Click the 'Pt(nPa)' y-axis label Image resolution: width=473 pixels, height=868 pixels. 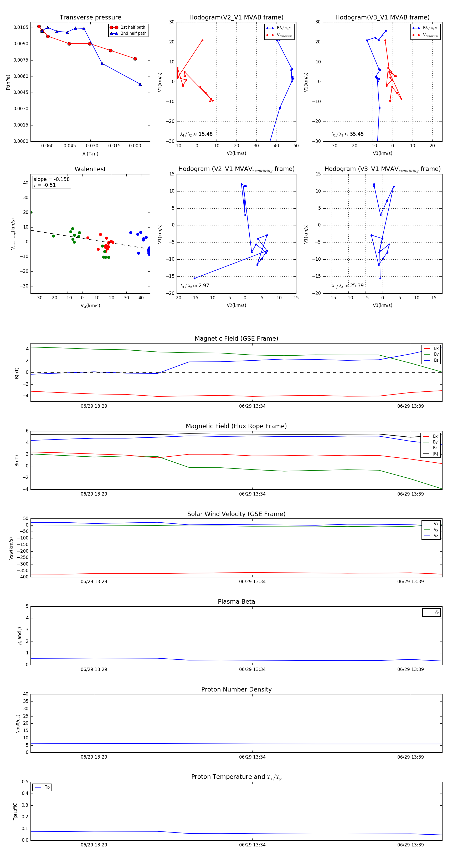[8, 82]
